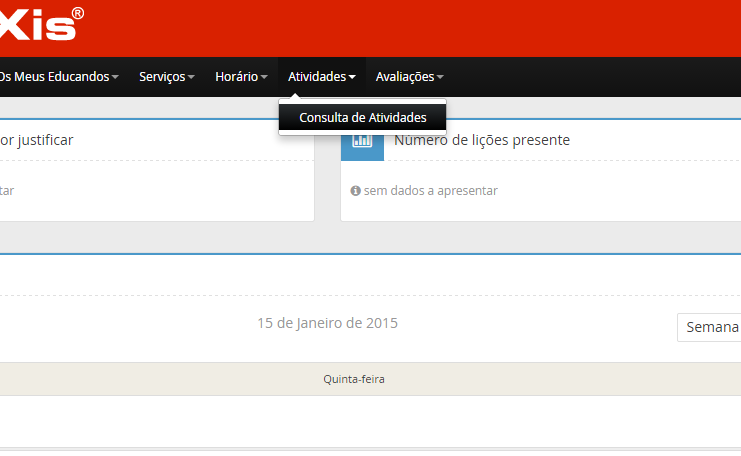Open the Os Meus Educandos dropdown menu
The image size is (741, 456).
click(58, 77)
